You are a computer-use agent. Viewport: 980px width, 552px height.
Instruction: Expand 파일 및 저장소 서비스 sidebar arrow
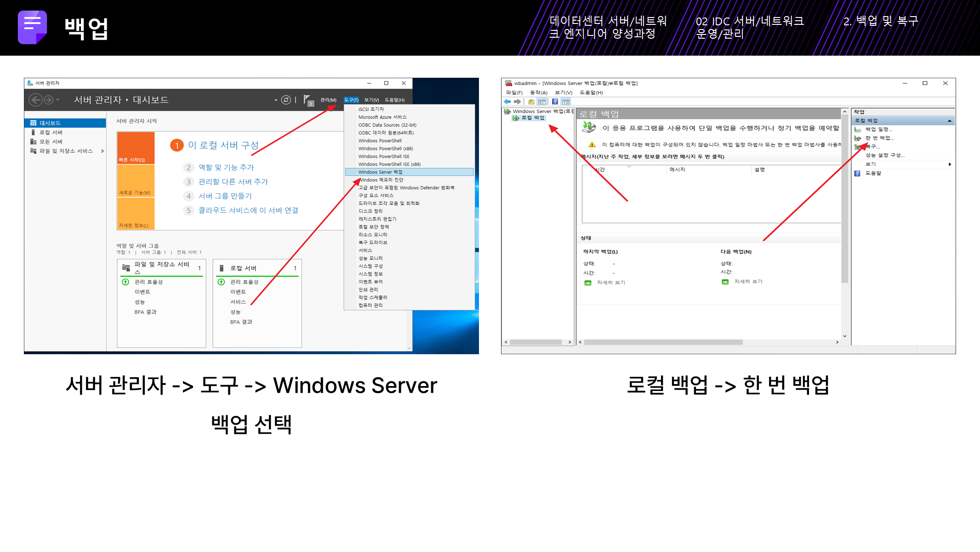pyautogui.click(x=103, y=151)
